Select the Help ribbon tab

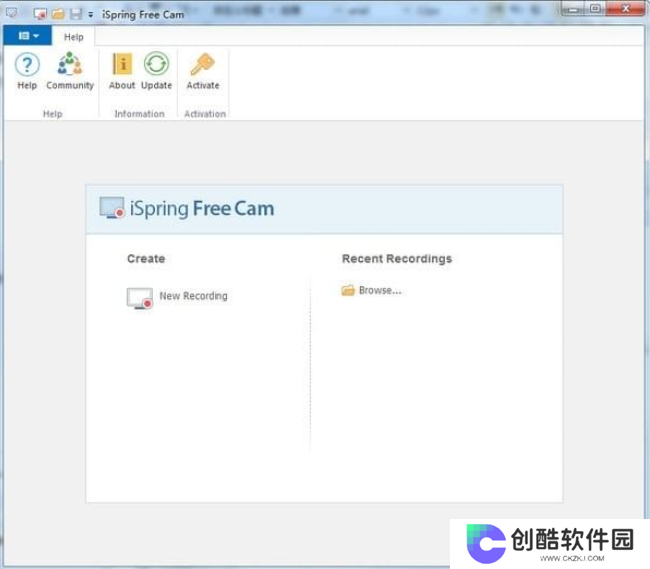click(73, 37)
